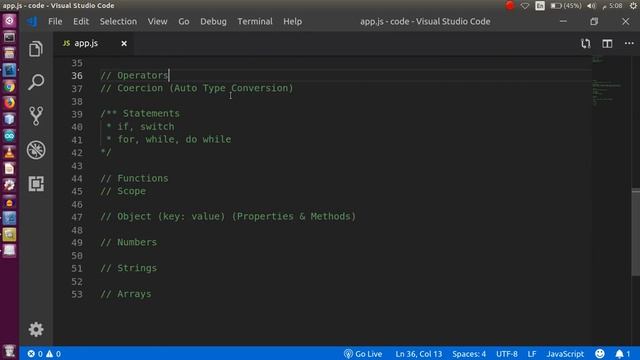The image size is (640, 360).
Task: Click the editor's vertical scrollbar thumb
Action: click(x=636, y=232)
